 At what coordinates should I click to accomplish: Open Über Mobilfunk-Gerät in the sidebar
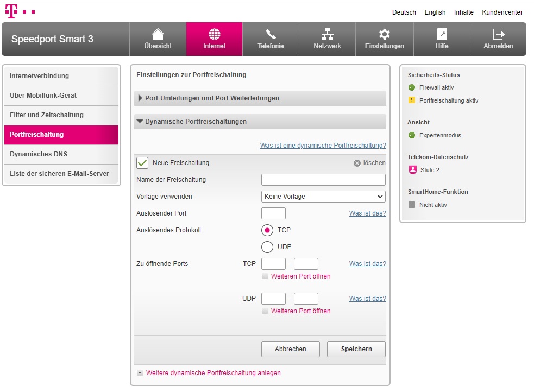[61, 96]
